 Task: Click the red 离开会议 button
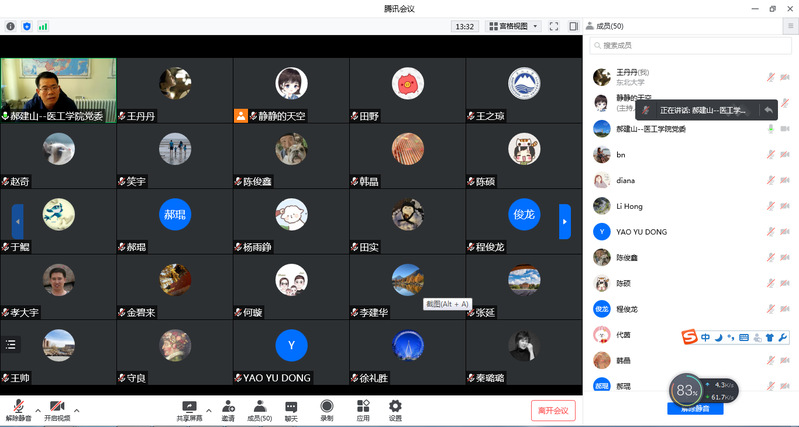tap(552, 410)
